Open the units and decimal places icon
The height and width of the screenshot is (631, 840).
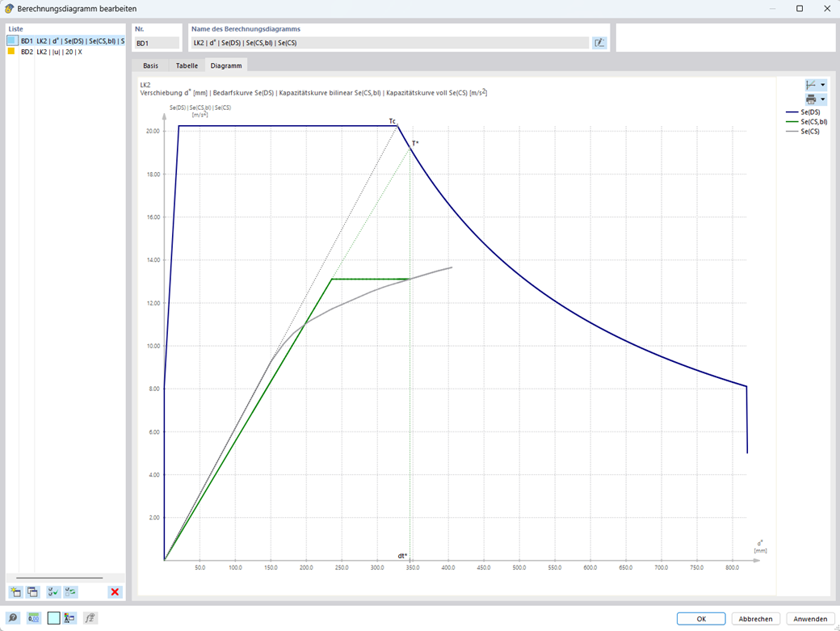34,618
